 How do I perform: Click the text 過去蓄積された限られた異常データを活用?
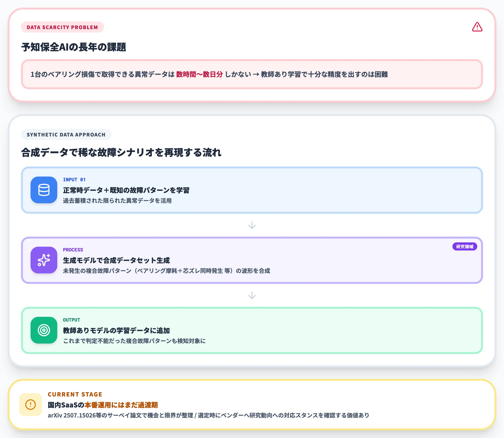point(117,201)
